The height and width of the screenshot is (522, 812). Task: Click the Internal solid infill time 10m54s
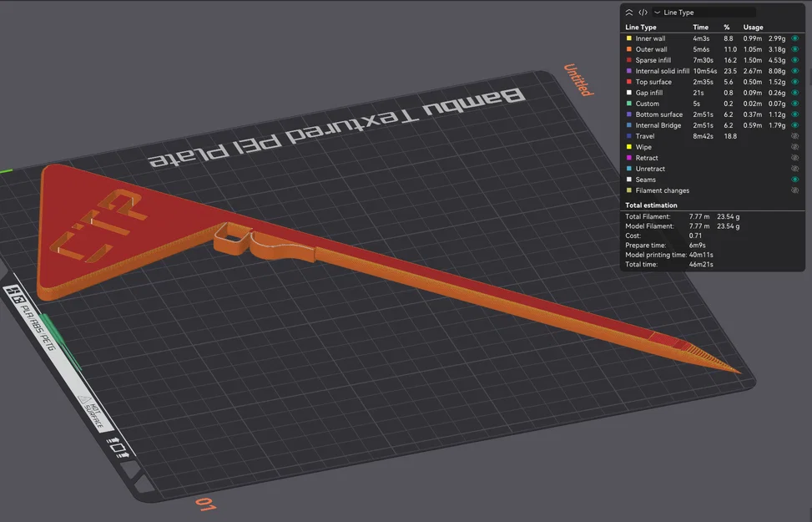click(705, 71)
